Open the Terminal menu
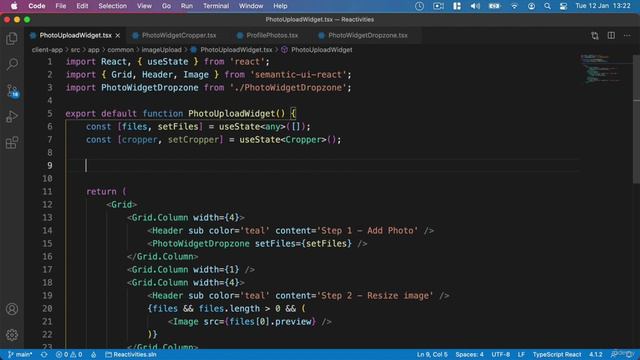Image resolution: width=640 pixels, height=360 pixels. click(x=216, y=6)
